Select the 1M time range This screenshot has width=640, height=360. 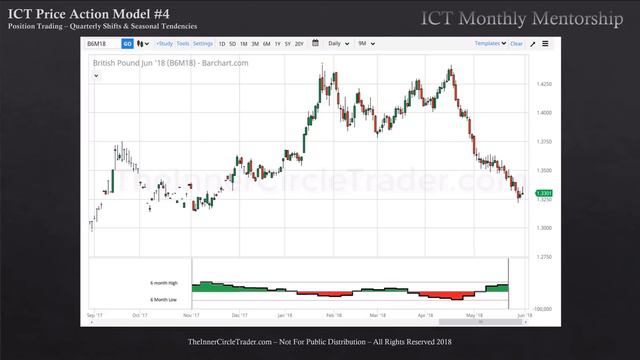pyautogui.click(x=244, y=44)
